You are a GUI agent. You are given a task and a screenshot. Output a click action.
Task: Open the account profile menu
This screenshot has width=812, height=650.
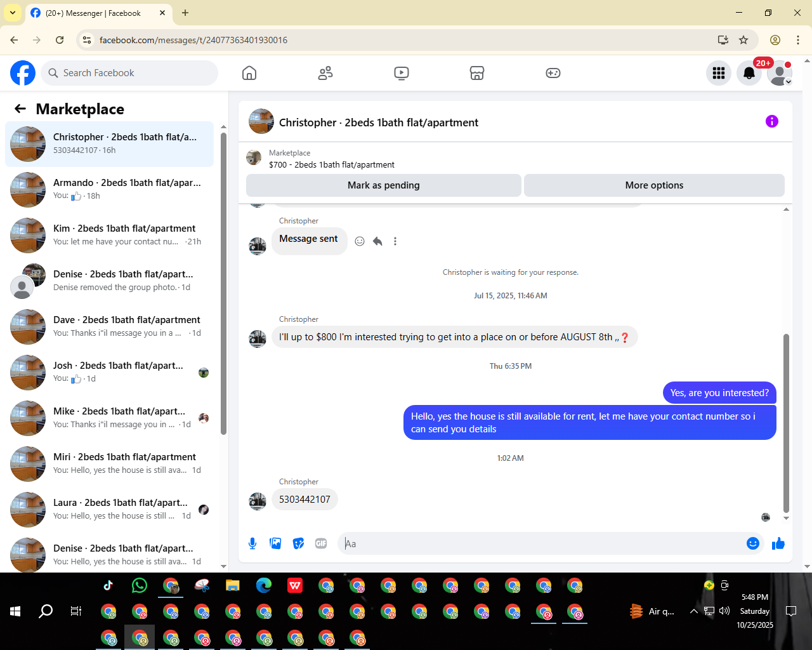tap(780, 73)
